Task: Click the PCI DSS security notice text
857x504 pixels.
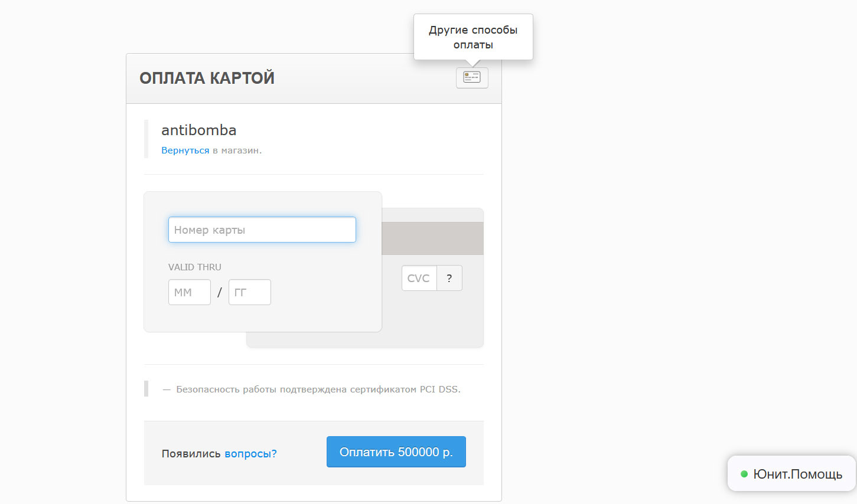Action: coord(318,390)
